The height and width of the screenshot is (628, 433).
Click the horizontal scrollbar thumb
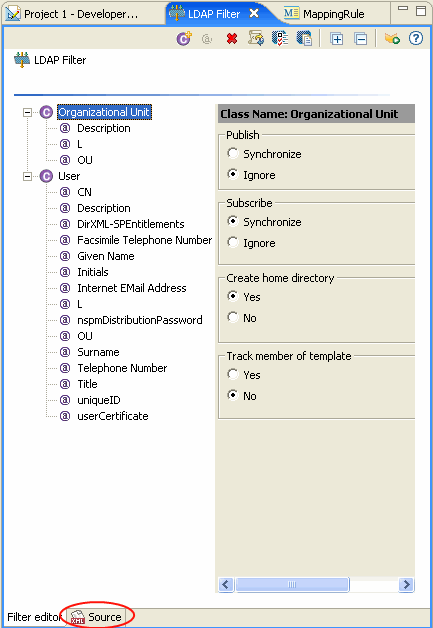tap(292, 584)
